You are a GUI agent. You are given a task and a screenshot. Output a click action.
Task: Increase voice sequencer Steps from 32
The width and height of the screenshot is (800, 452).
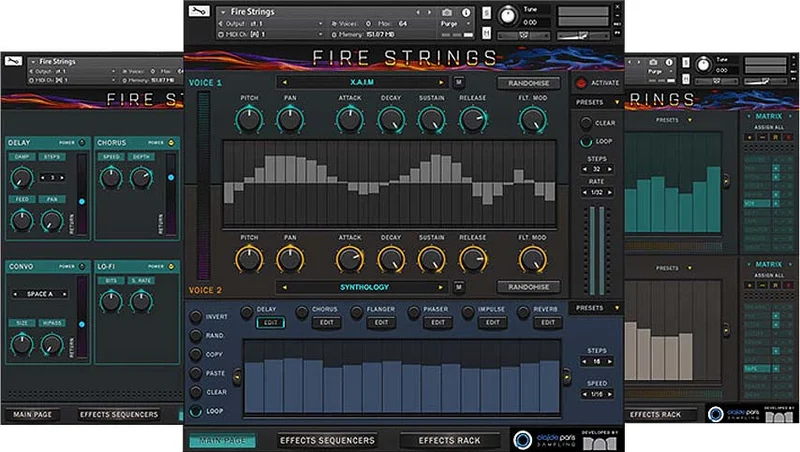click(609, 169)
